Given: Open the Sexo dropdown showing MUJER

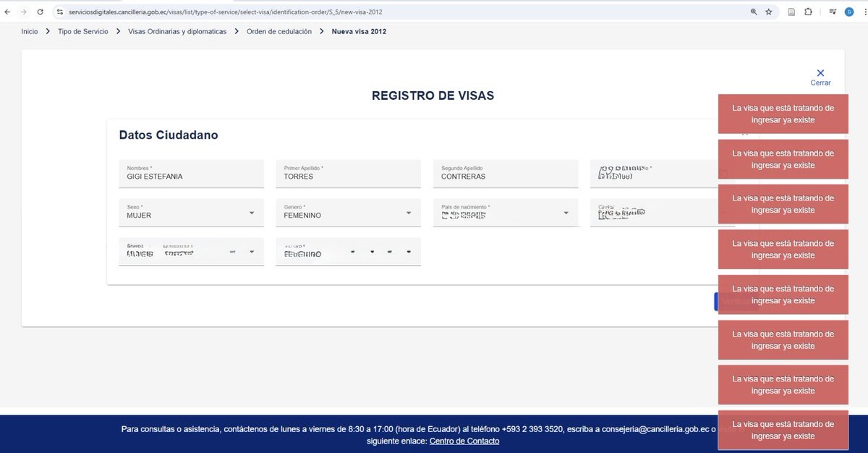Looking at the screenshot, I should coord(192,213).
